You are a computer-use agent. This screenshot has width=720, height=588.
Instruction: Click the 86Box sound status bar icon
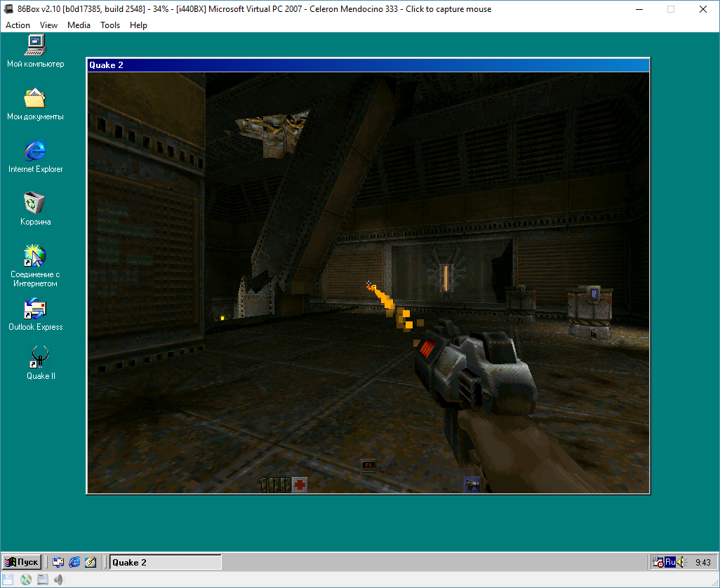pyautogui.click(x=59, y=580)
